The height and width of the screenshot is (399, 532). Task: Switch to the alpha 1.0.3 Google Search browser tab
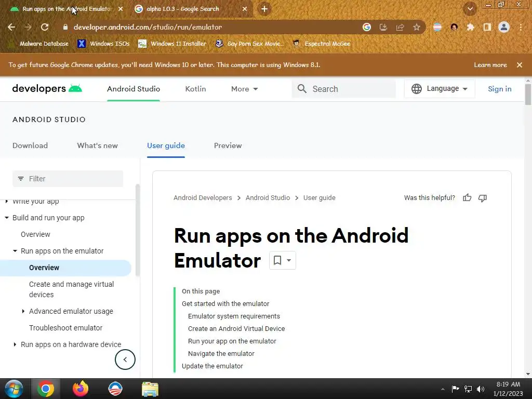pos(191,9)
